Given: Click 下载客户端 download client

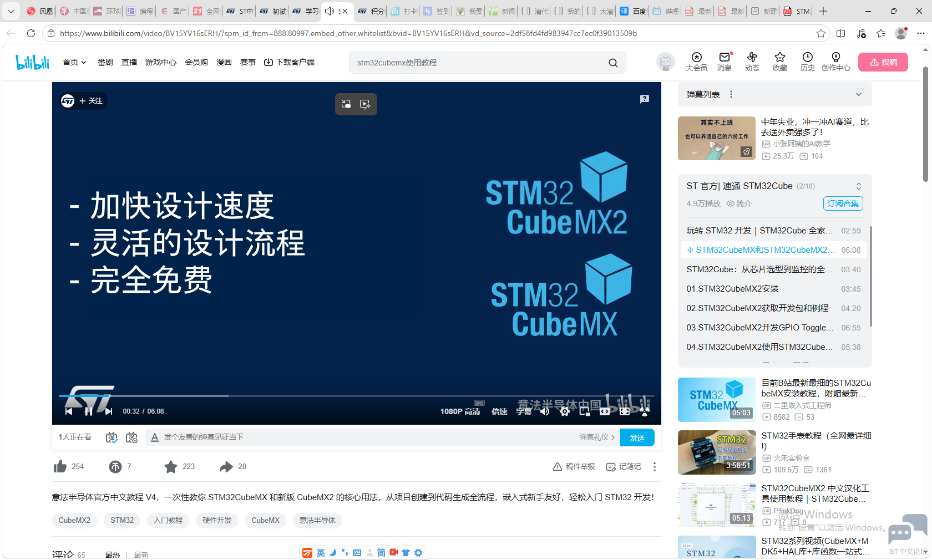Looking at the screenshot, I should coord(289,62).
